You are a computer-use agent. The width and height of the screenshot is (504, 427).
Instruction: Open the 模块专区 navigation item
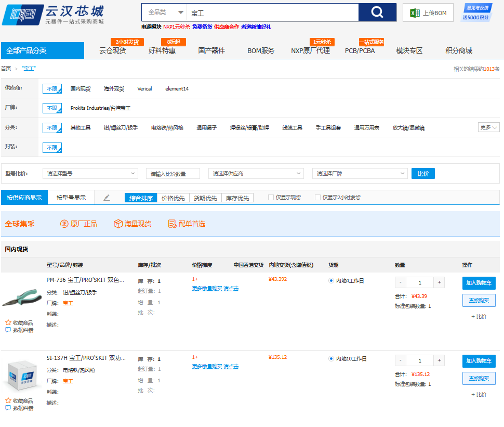click(409, 50)
